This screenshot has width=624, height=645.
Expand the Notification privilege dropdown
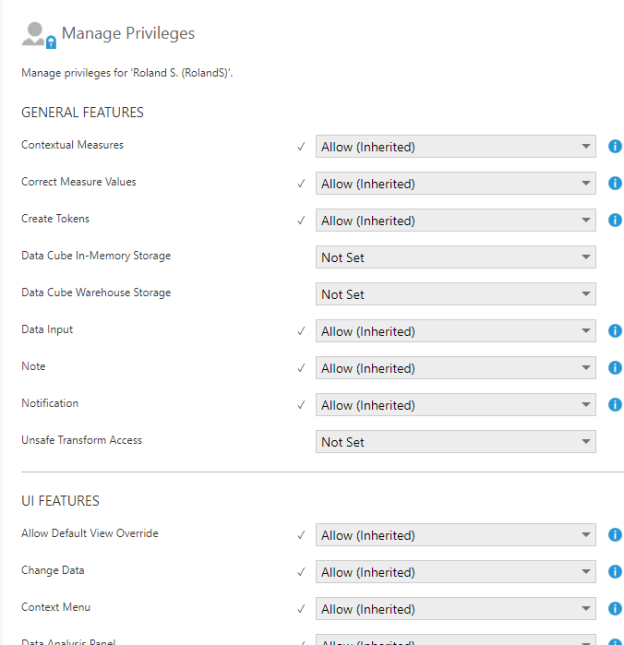tap(455, 405)
